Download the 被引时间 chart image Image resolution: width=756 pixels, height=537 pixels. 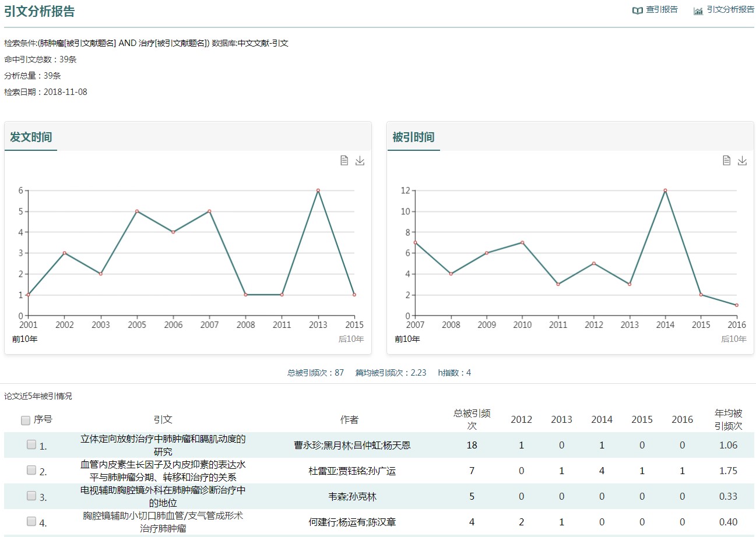pos(742,161)
